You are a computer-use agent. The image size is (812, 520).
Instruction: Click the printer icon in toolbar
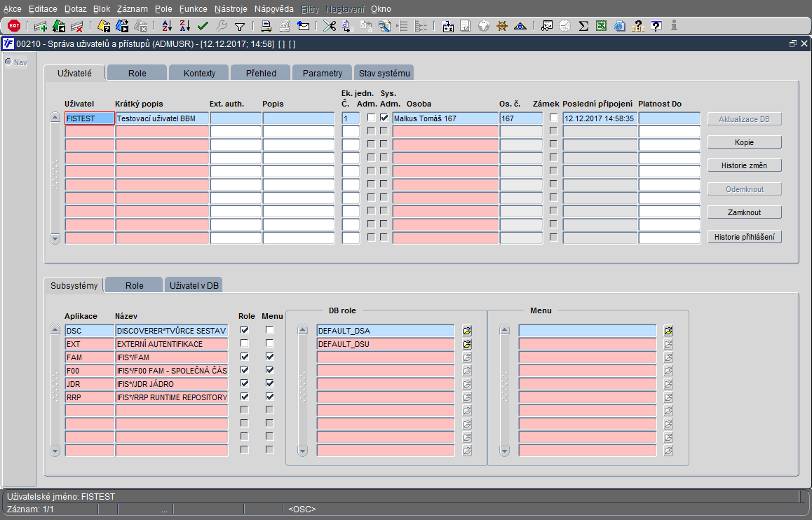[266, 25]
